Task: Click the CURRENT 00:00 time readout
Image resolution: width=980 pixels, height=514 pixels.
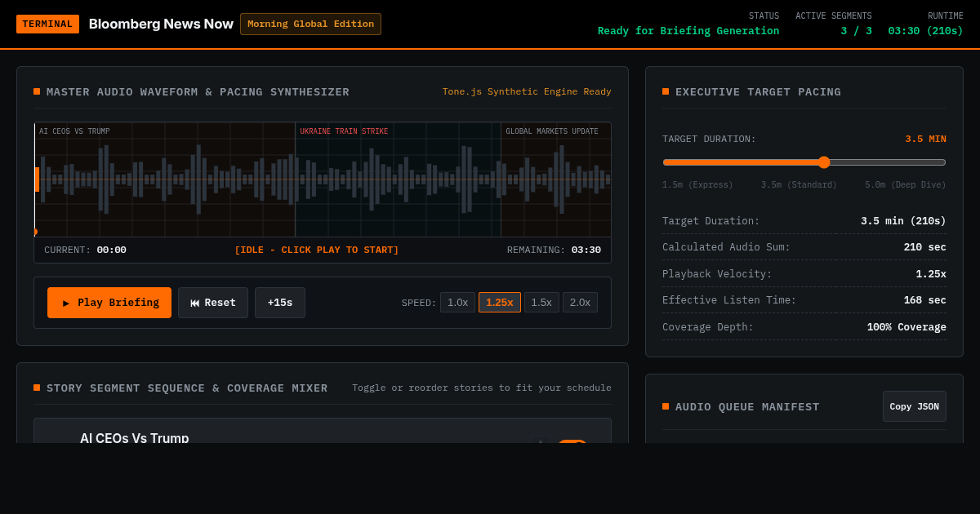Action: click(85, 250)
